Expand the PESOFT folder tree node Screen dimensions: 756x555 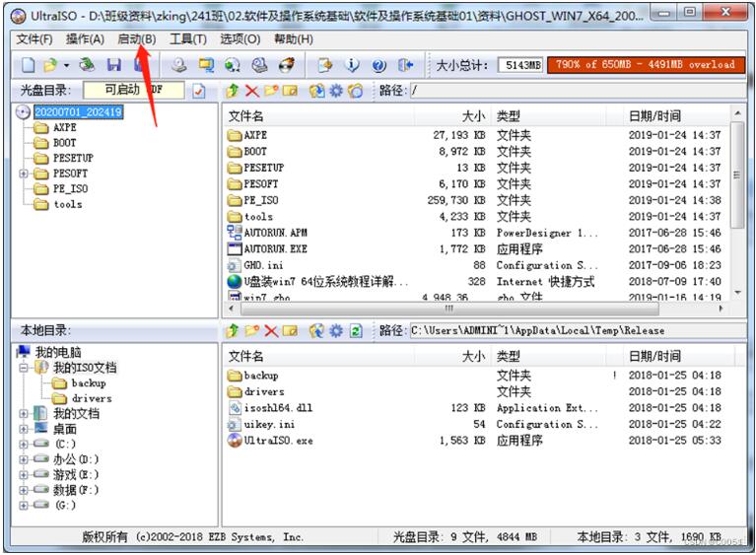(24, 173)
